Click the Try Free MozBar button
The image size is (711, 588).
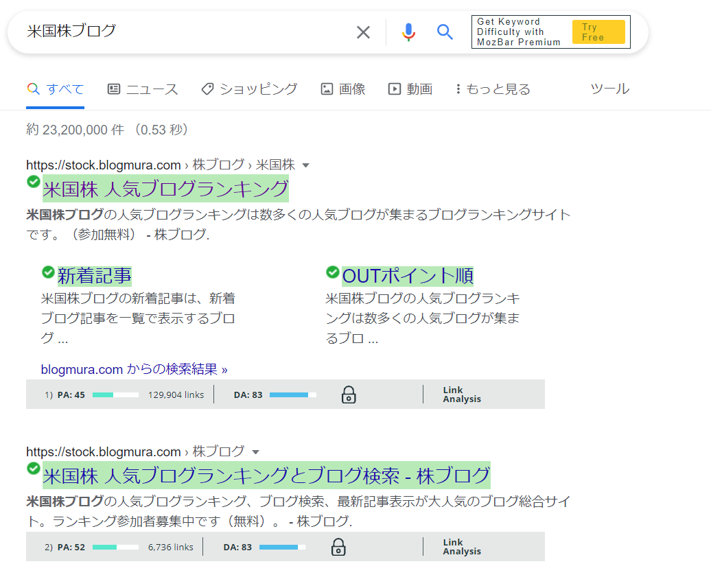[598, 32]
